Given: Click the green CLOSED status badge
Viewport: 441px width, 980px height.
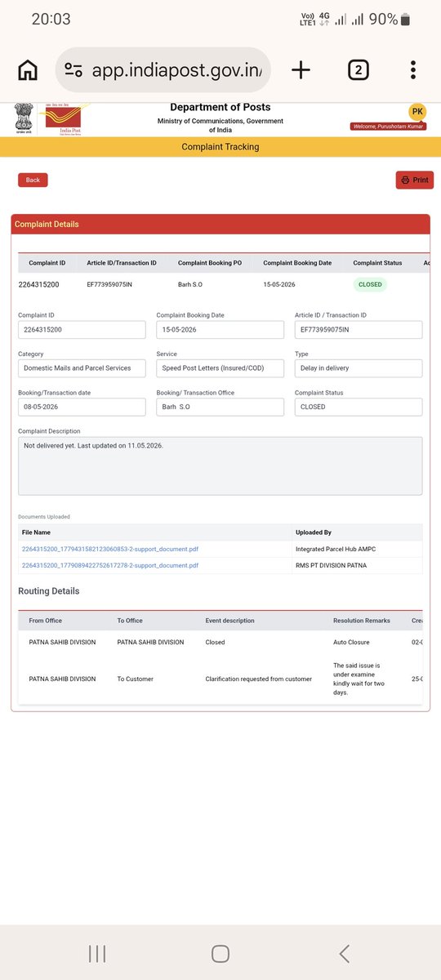Looking at the screenshot, I should point(370,285).
